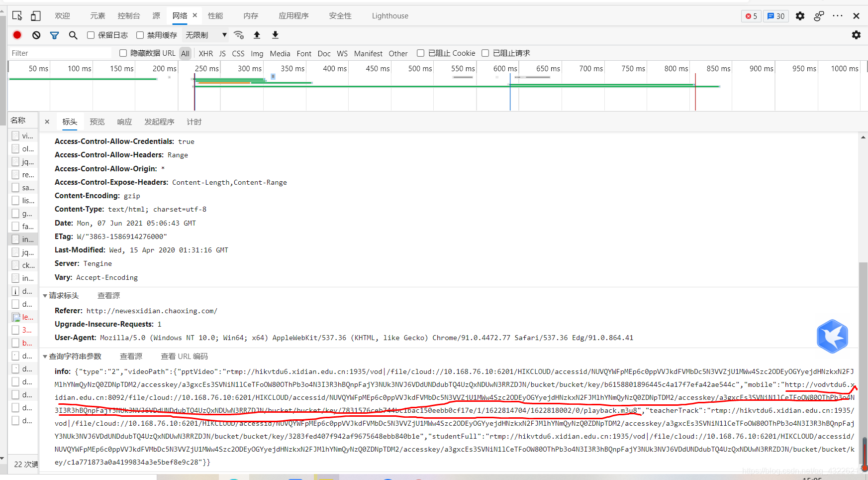The height and width of the screenshot is (480, 868).
Task: Close the request details pane
Action: click(x=47, y=121)
